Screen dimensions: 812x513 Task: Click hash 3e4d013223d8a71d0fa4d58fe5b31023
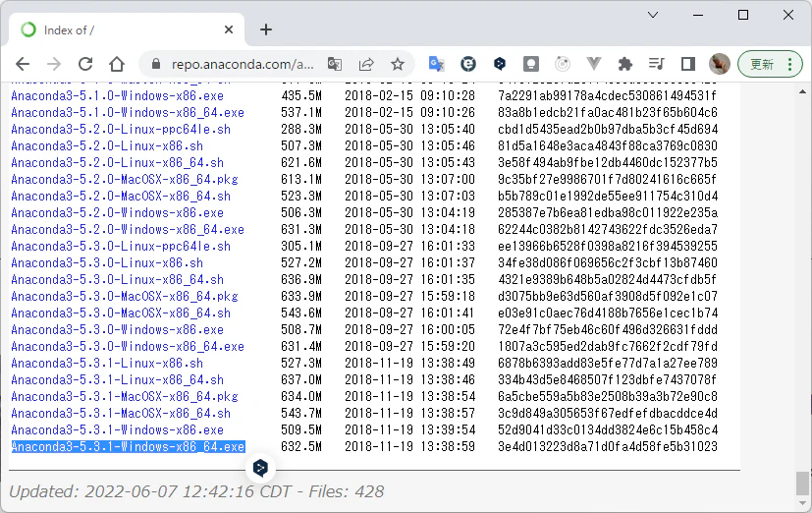pyautogui.click(x=608, y=447)
